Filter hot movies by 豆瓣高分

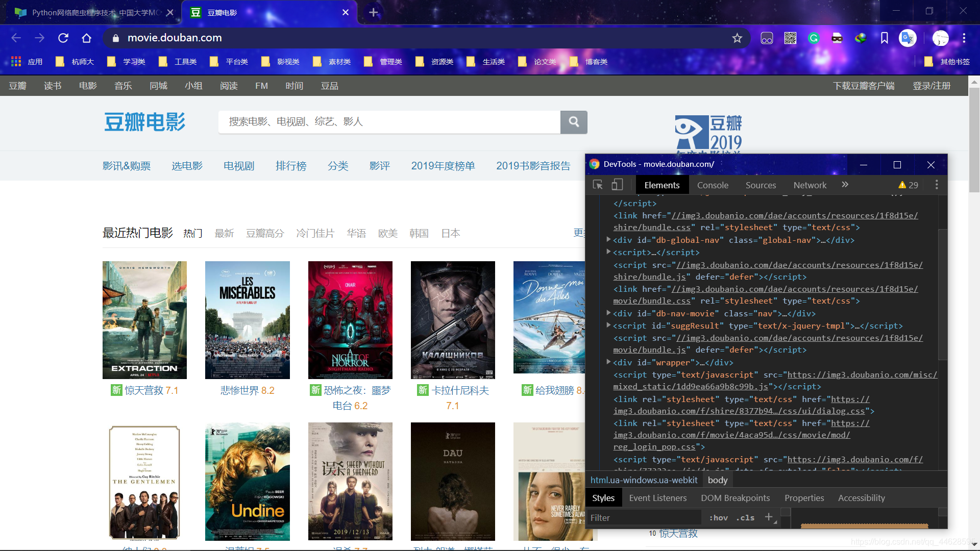point(265,233)
